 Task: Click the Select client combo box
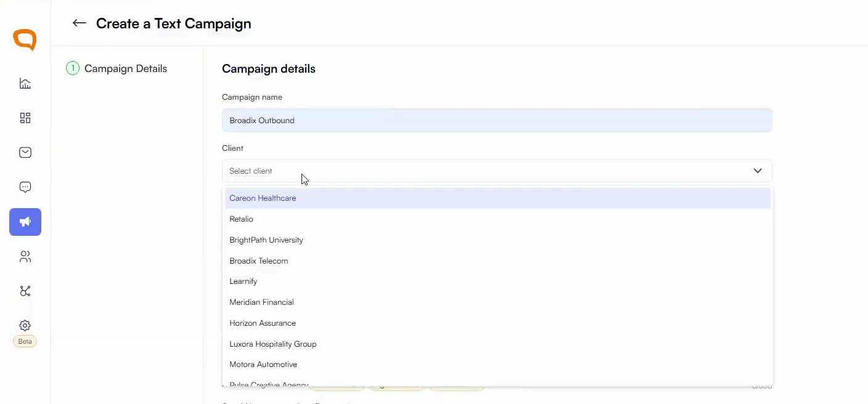[x=497, y=171]
